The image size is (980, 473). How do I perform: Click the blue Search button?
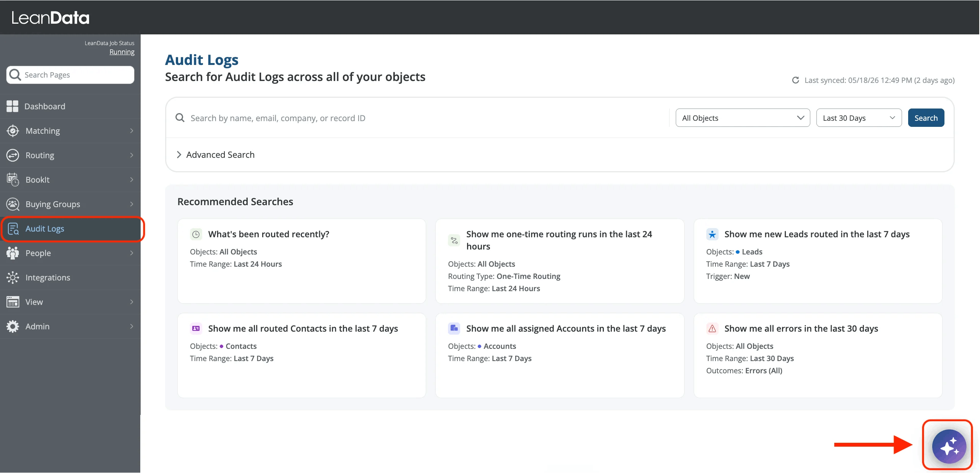tap(926, 118)
